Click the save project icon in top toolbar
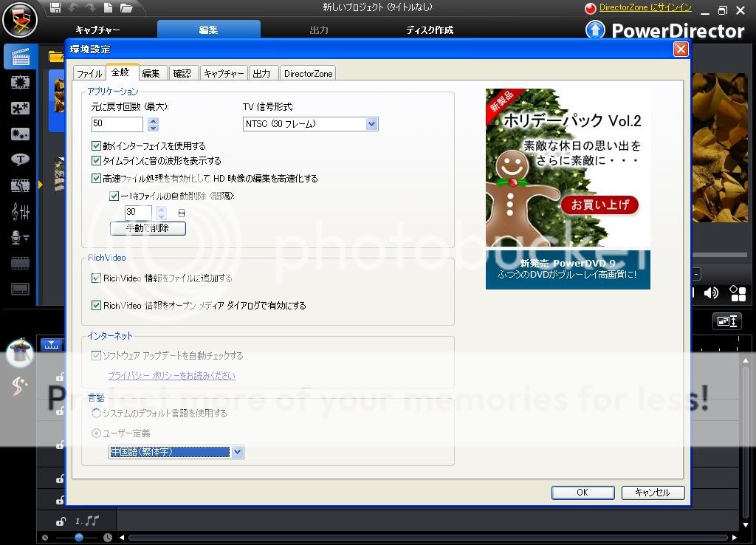 pyautogui.click(x=55, y=7)
